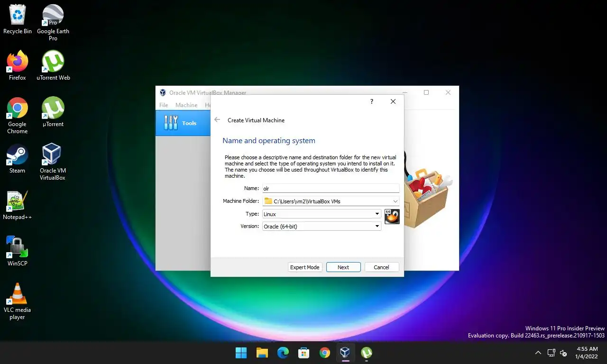Show hidden system tray icons

coord(538,353)
